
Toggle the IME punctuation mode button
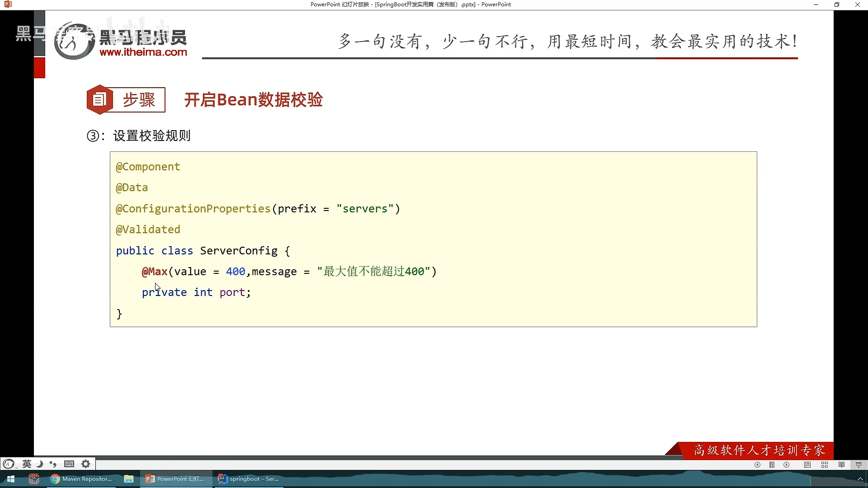(53, 464)
